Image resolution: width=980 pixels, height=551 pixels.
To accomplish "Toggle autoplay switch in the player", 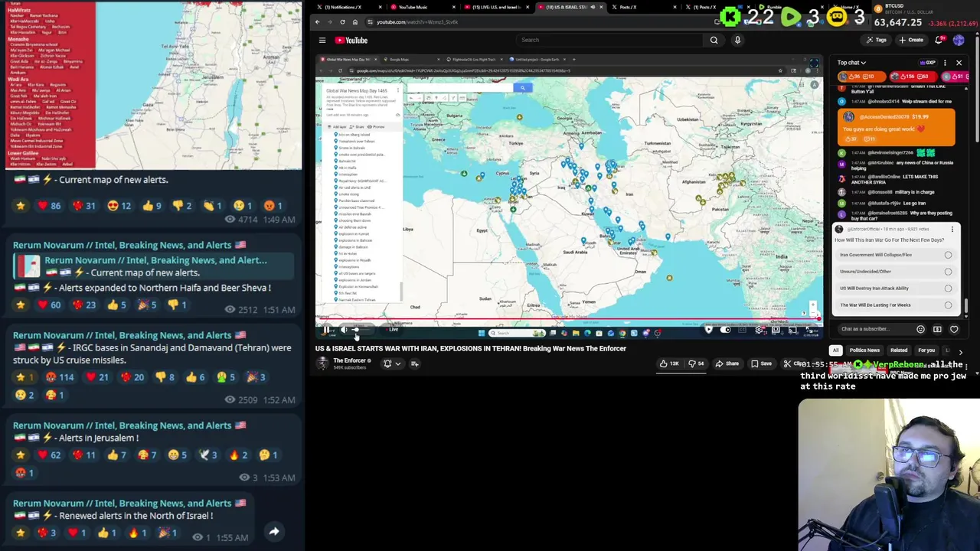I will coord(725,330).
